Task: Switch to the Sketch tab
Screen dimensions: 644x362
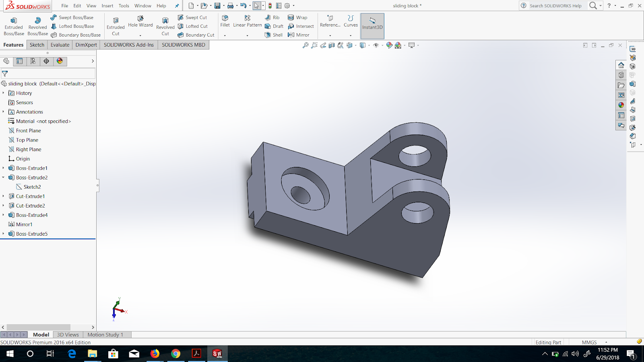Action: click(37, 45)
